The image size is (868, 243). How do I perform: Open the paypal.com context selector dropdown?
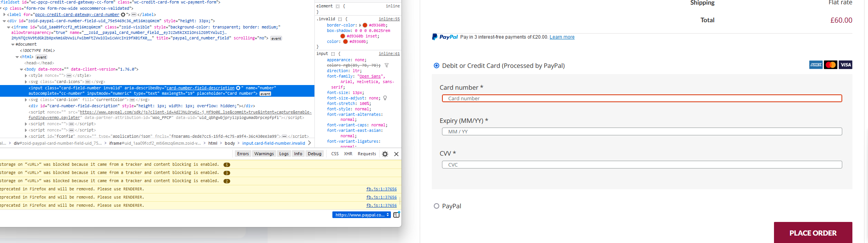coord(361,215)
